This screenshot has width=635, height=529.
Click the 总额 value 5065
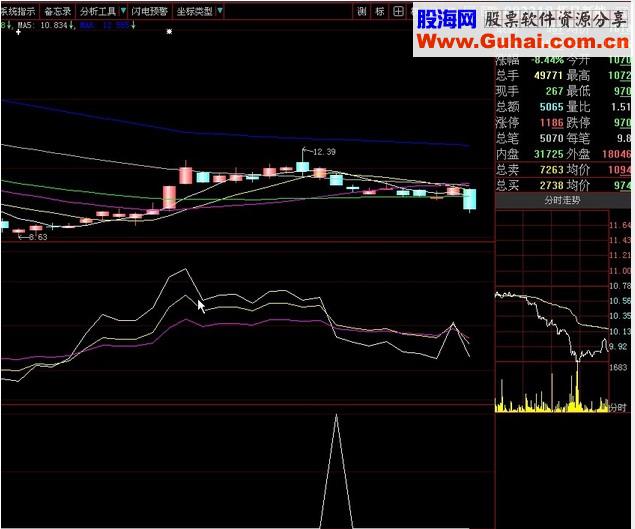click(551, 107)
